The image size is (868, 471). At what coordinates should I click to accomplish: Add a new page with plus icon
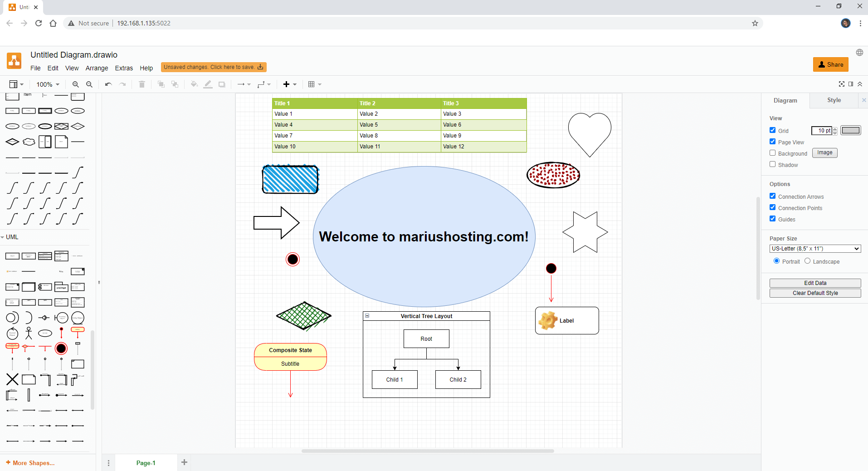[184, 462]
